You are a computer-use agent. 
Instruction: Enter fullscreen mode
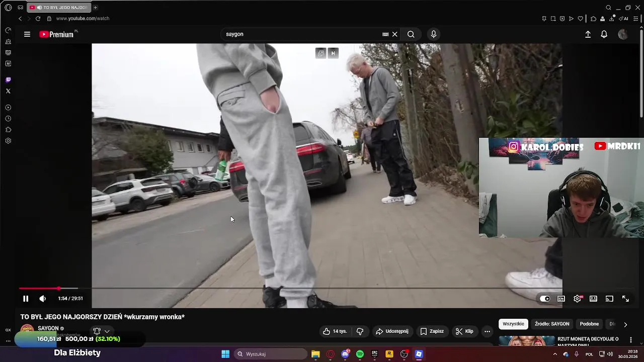coord(625,299)
